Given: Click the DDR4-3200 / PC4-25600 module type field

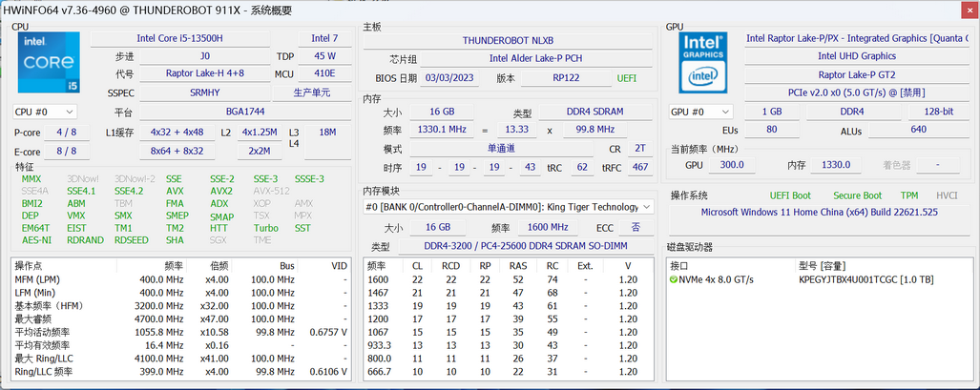Looking at the screenshot, I should (x=524, y=246).
